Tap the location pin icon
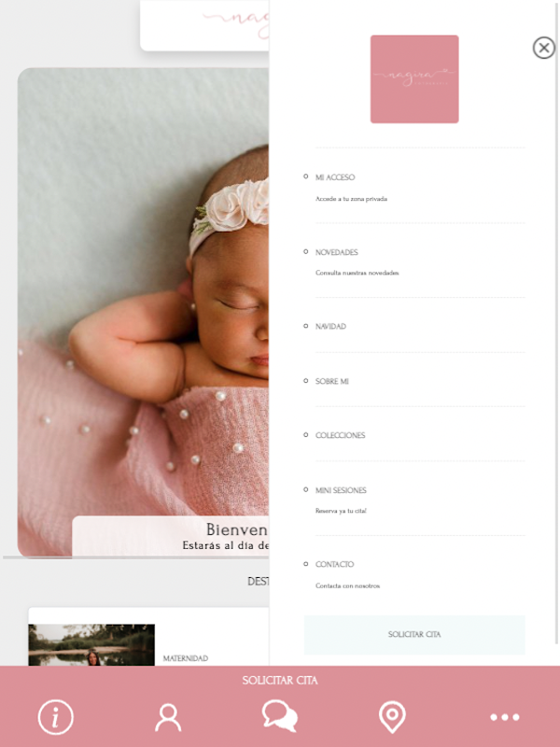The width and height of the screenshot is (560, 747). pos(392,717)
